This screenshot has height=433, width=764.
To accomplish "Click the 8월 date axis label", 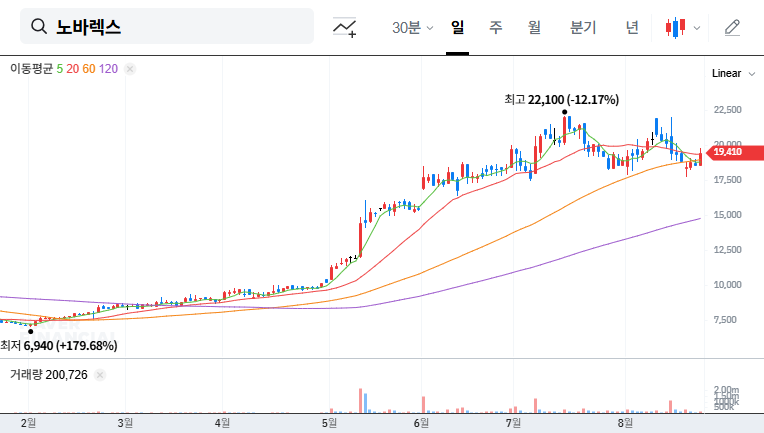I will coord(625,423).
